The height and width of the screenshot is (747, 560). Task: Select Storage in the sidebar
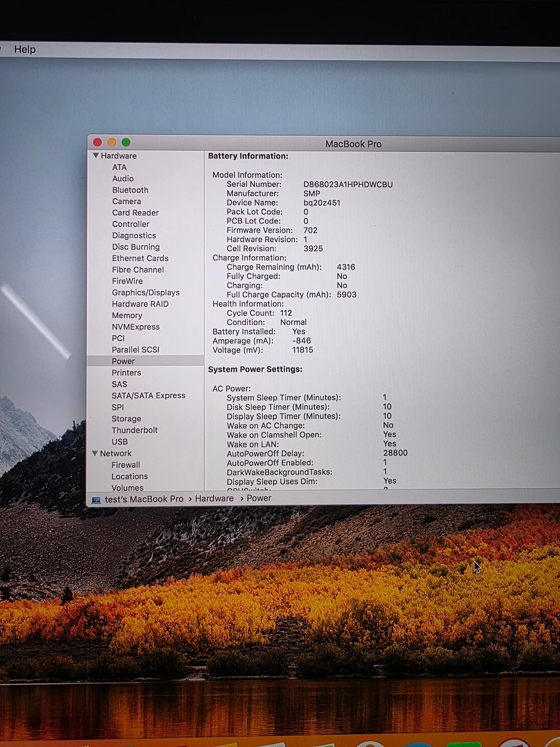click(x=126, y=419)
